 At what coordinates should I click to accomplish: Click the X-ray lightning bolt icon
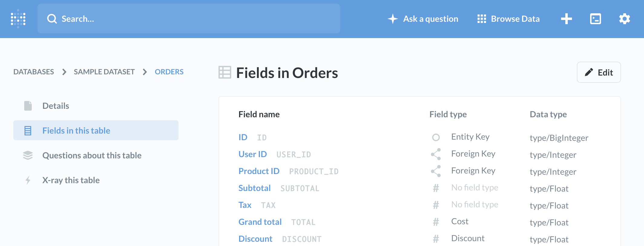(28, 180)
